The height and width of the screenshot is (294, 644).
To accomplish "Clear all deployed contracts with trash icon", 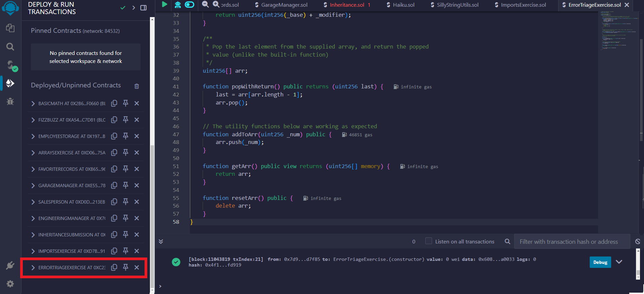I will pyautogui.click(x=137, y=86).
